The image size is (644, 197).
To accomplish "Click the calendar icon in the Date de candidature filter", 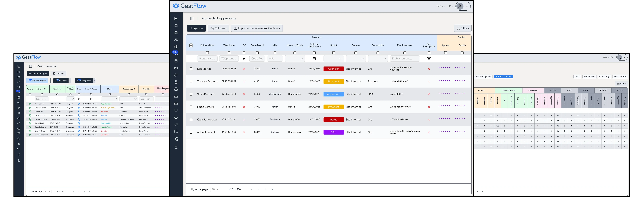I will coord(314,59).
